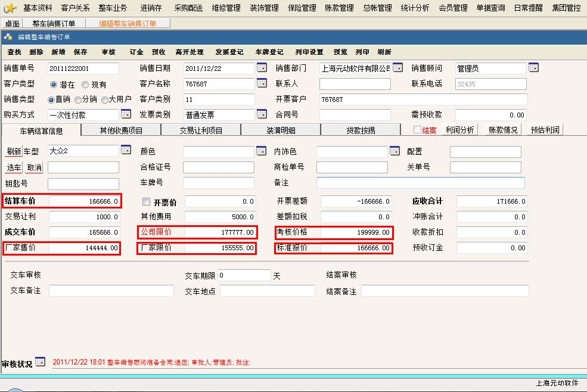This screenshot has width=587, height=392.
Task: Open the 销售顾问 lookup icon
Action: click(533, 67)
